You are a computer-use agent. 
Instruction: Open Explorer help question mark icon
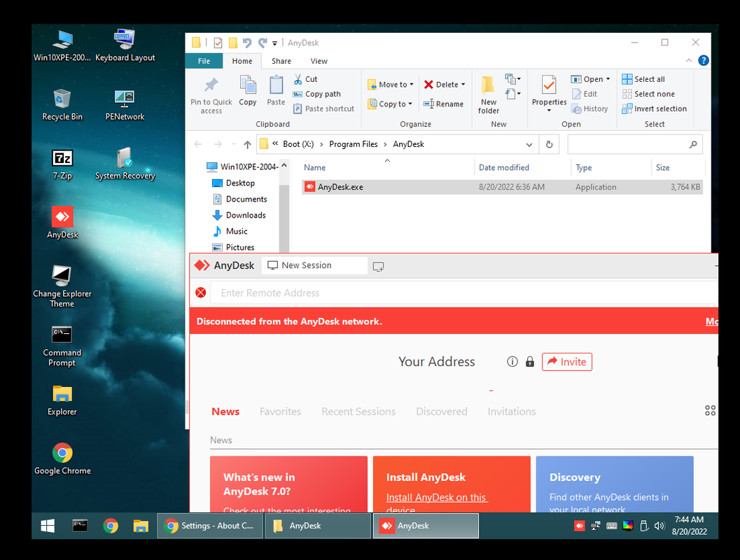point(703,60)
